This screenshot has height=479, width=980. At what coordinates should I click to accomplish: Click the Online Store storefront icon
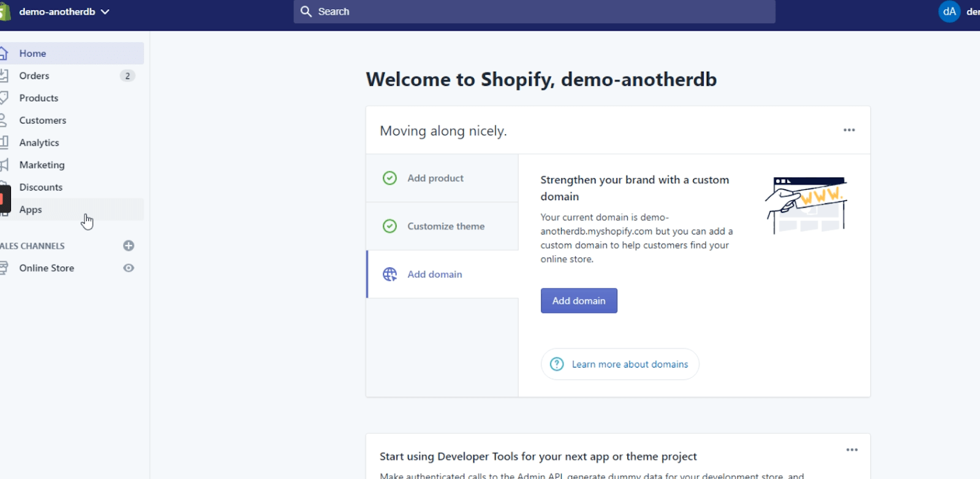pyautogui.click(x=3, y=268)
